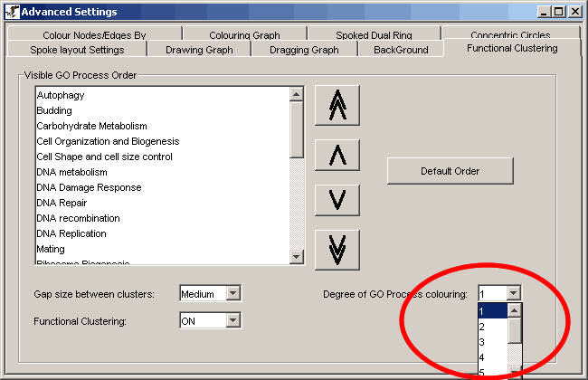Open the BackGround tab
Image resolution: width=588 pixels, height=380 pixels.
pos(401,50)
